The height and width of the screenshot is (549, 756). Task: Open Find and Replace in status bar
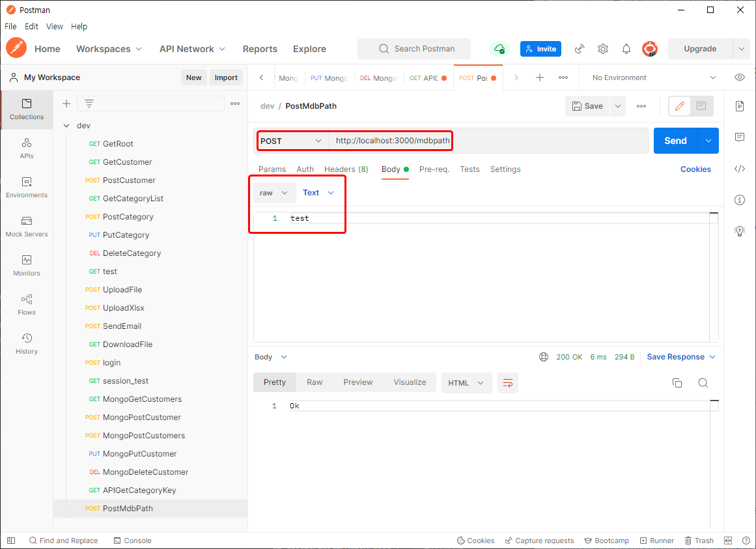[x=64, y=541]
